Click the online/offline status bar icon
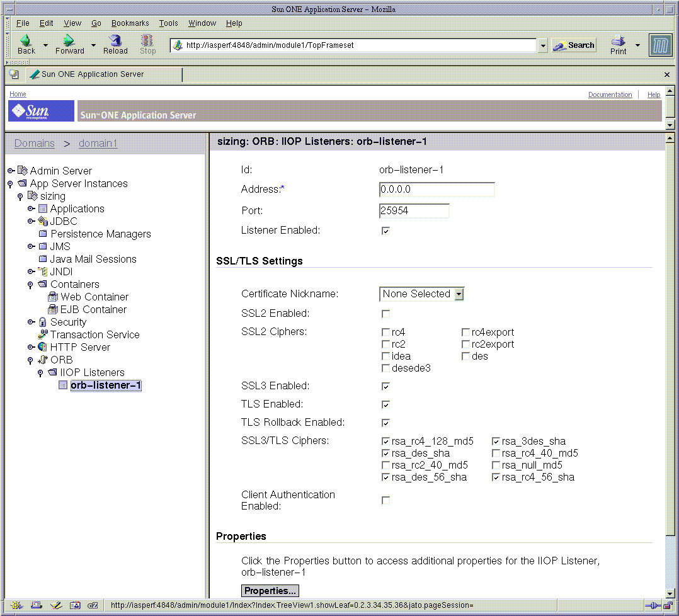Screen dimensions: 679x616 (x=652, y=605)
